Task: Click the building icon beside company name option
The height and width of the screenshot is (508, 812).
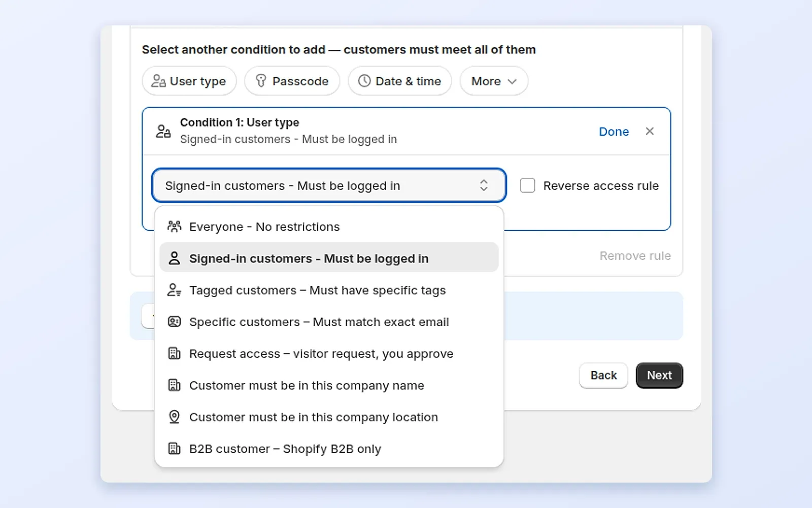Action: (x=174, y=385)
